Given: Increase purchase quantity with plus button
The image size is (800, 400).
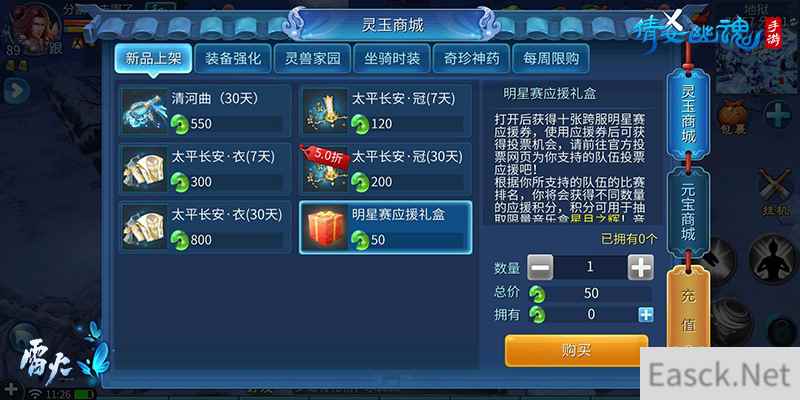Looking at the screenshot, I should pyautogui.click(x=640, y=267).
